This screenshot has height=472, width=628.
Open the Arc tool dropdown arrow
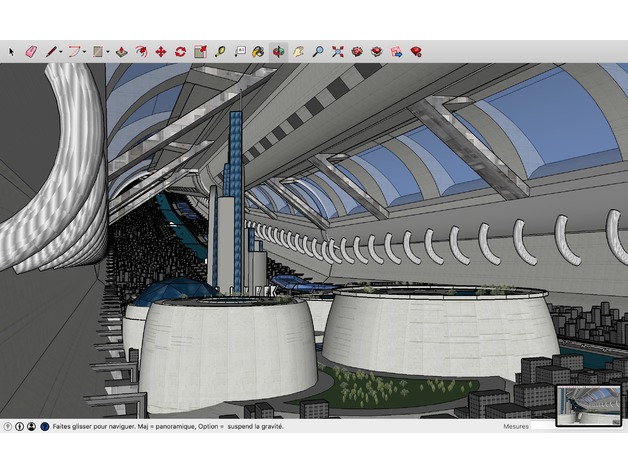click(84, 52)
